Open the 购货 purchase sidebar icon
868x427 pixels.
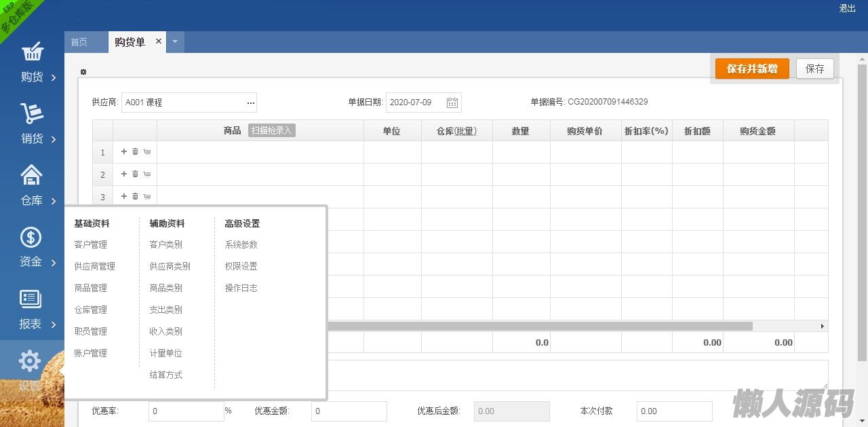pos(32,53)
